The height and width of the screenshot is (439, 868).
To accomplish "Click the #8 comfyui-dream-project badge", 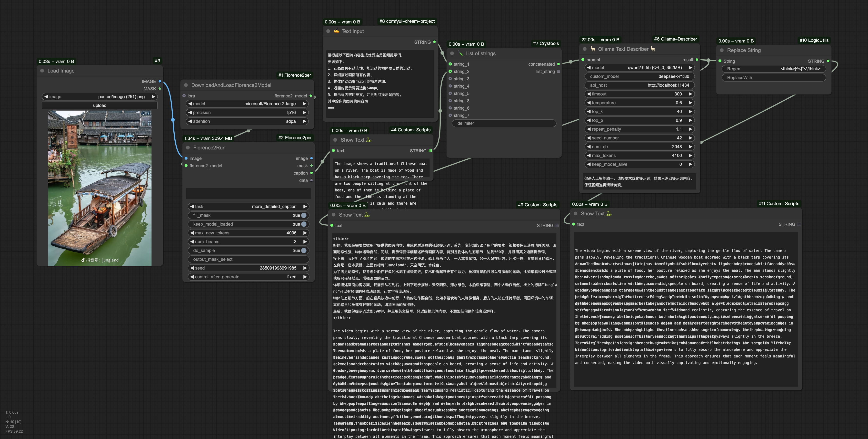I will (407, 21).
